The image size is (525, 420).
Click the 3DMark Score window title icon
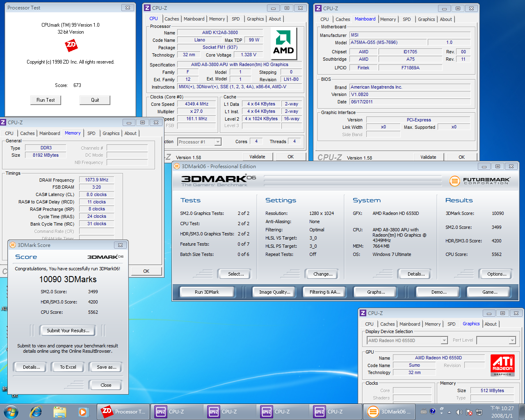(12, 245)
